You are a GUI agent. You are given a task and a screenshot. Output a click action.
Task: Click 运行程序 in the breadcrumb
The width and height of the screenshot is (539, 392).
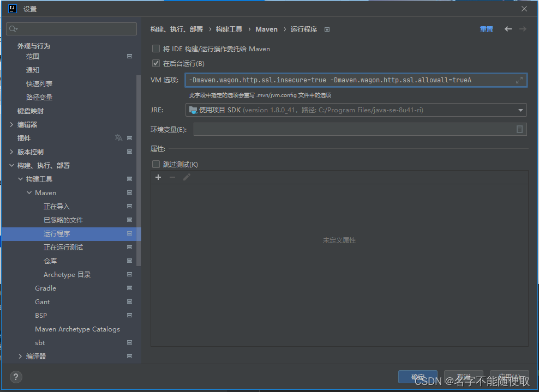tap(303, 29)
